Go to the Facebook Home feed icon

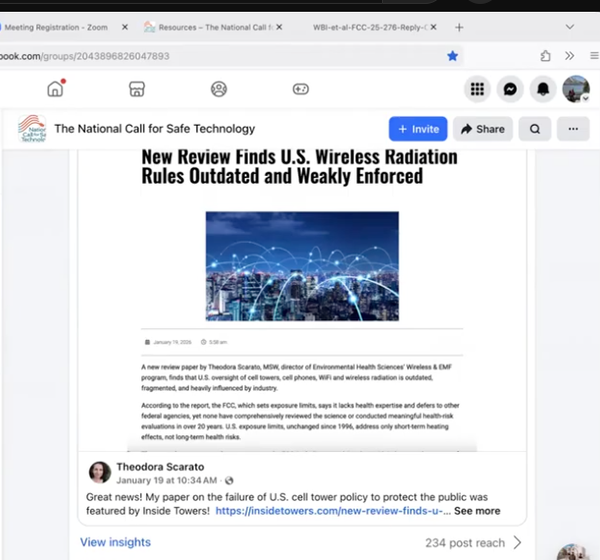click(x=55, y=89)
